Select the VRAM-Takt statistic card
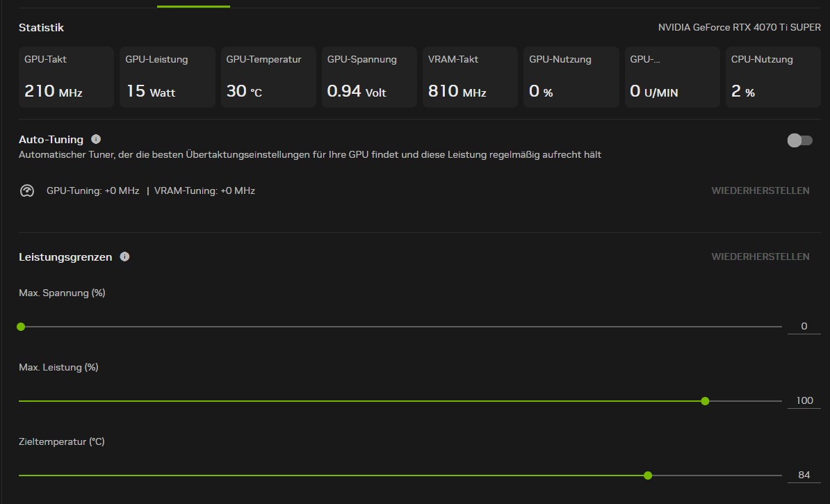Viewport: 830px width, 504px height. coord(470,77)
